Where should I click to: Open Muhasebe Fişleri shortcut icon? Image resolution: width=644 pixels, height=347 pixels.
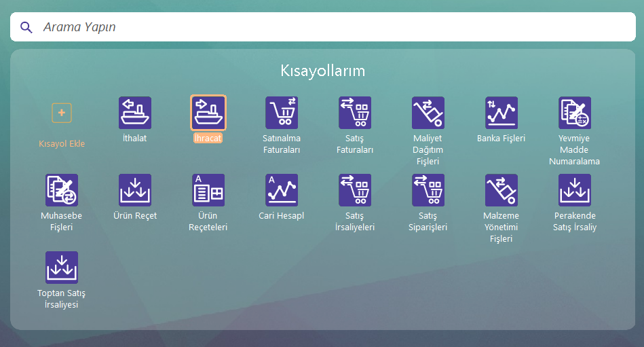click(x=62, y=190)
